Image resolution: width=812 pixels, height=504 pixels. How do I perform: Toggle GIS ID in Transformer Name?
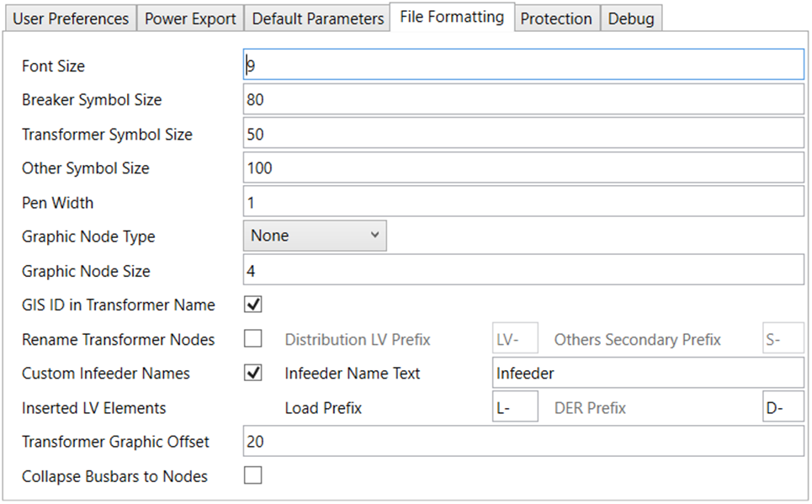[252, 304]
